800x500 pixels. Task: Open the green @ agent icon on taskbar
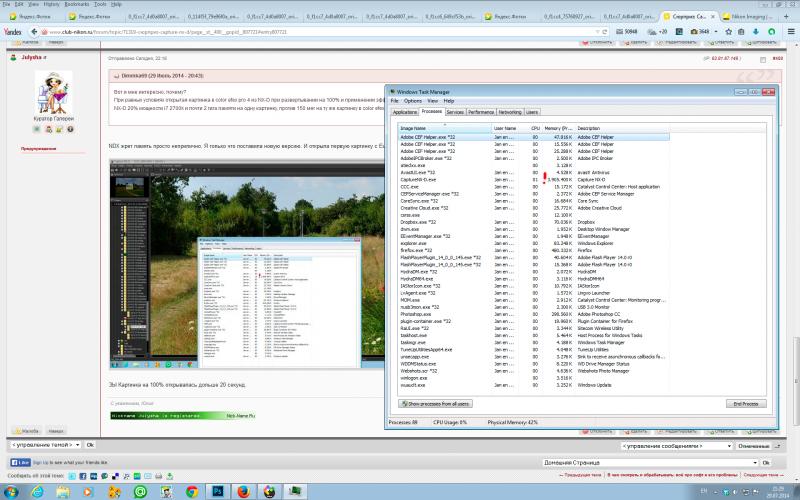tap(140, 492)
